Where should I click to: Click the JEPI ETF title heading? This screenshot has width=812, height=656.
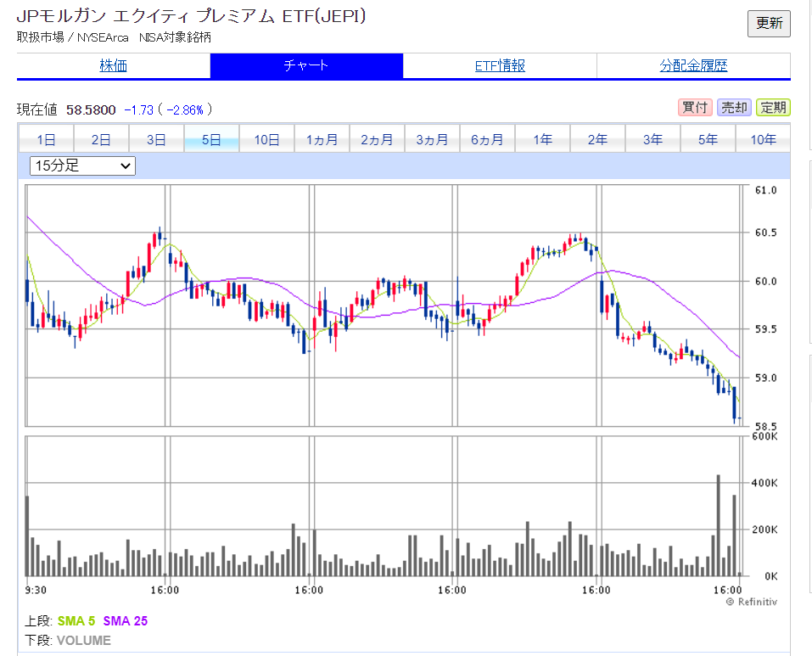(x=192, y=17)
